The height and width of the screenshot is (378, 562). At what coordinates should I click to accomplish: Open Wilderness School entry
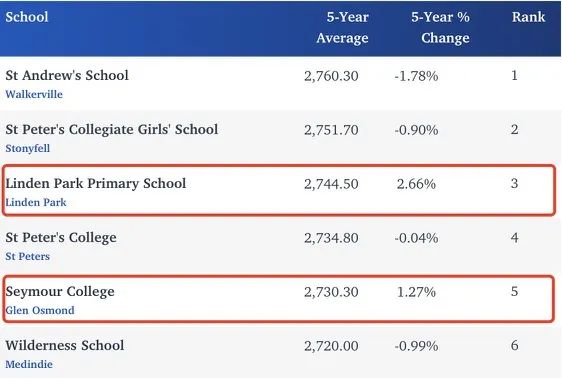click(65, 345)
